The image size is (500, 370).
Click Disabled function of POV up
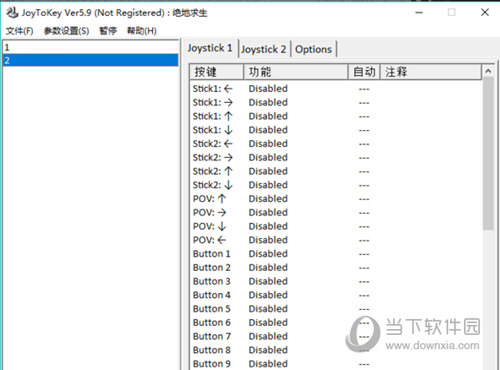coord(268,199)
